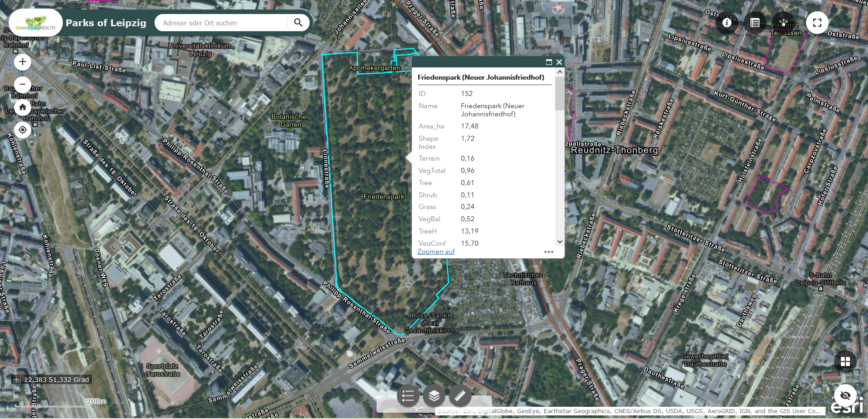868x419 pixels.
Task: Select the Terrain value '0,16'
Action: click(468, 158)
